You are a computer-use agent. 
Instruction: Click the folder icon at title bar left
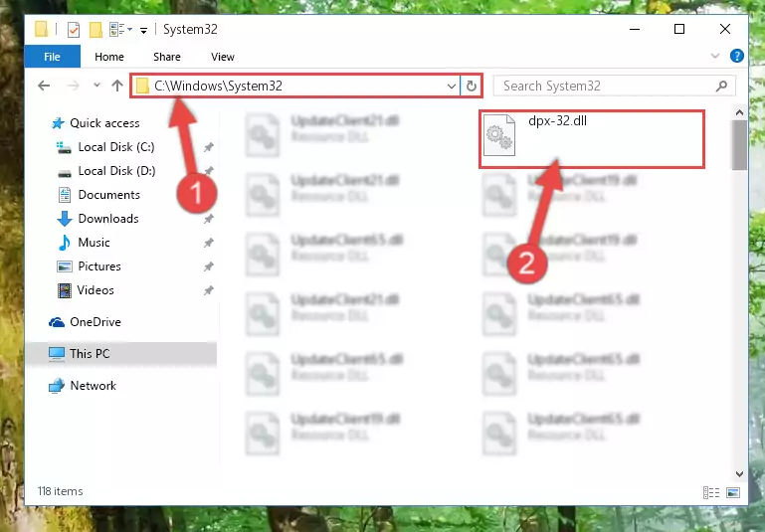point(42,29)
